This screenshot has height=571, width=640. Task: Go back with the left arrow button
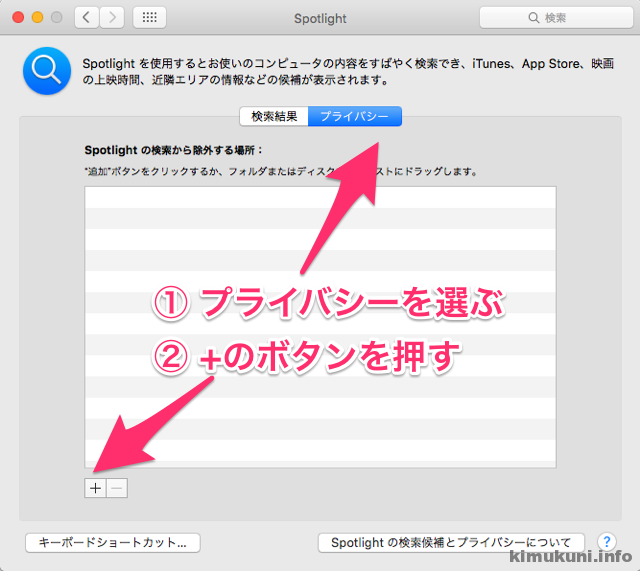87,18
